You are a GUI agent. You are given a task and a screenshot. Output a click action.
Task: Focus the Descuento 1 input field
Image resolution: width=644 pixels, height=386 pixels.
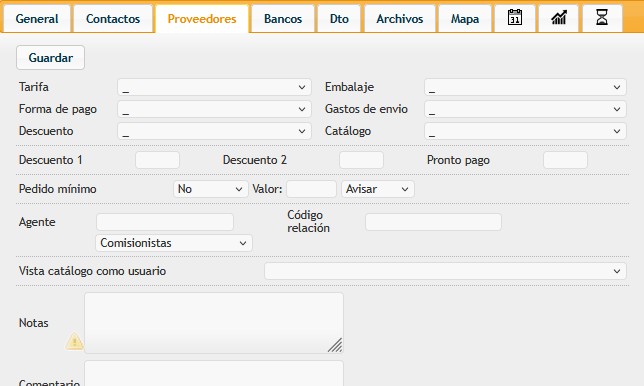157,160
